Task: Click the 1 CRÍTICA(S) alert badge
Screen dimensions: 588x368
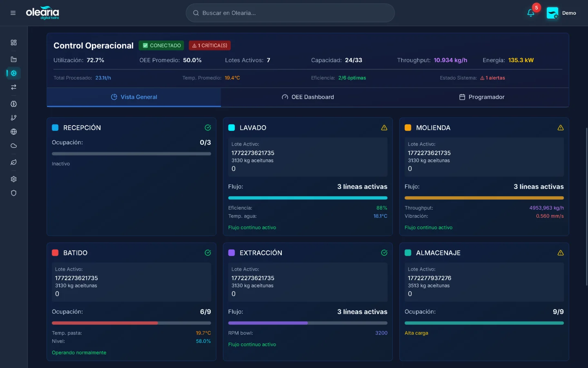Action: click(x=210, y=45)
